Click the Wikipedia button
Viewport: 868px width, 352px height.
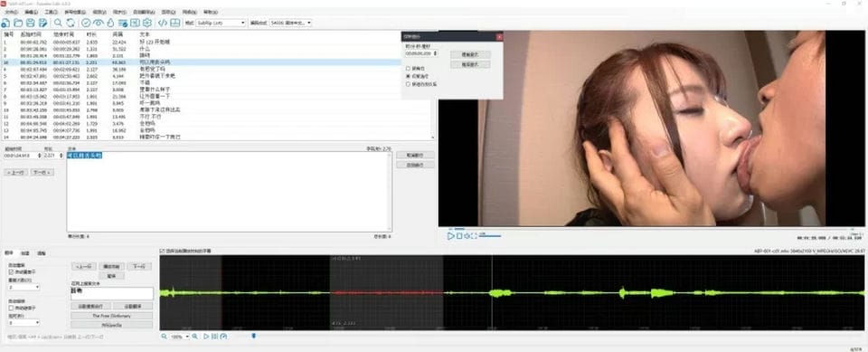tap(112, 325)
